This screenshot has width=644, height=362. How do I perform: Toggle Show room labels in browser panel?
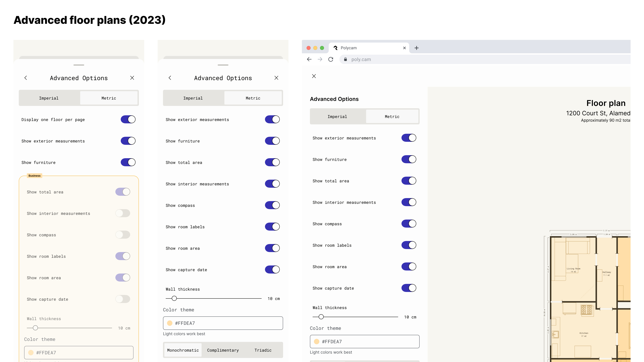pyautogui.click(x=409, y=245)
